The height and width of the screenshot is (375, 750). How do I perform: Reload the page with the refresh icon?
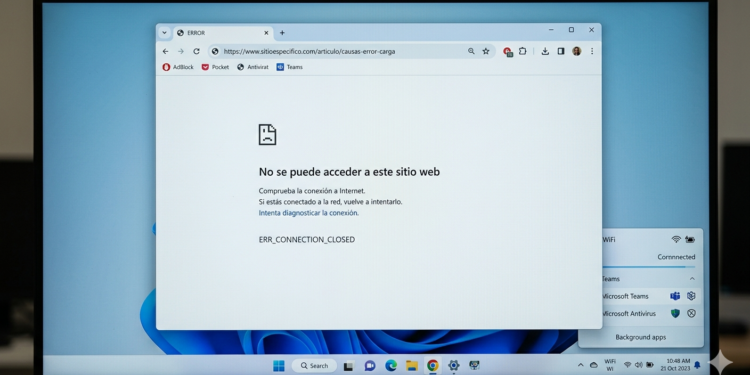click(196, 51)
